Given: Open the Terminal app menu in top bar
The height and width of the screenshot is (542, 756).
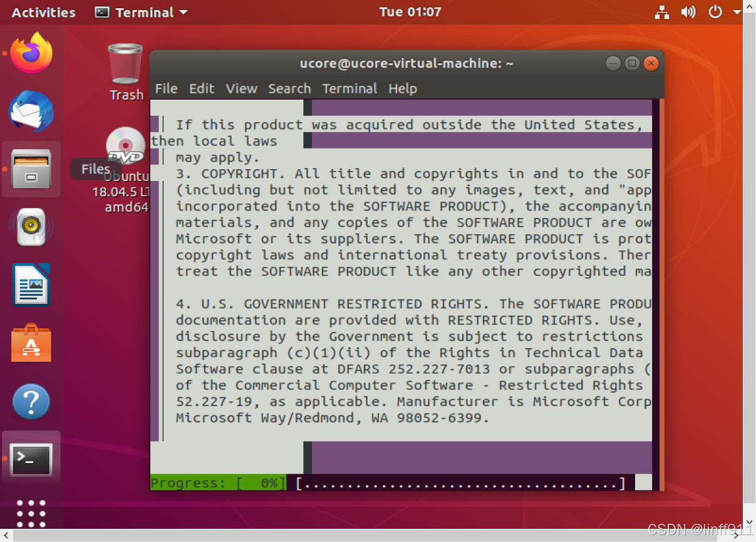Looking at the screenshot, I should [x=141, y=12].
